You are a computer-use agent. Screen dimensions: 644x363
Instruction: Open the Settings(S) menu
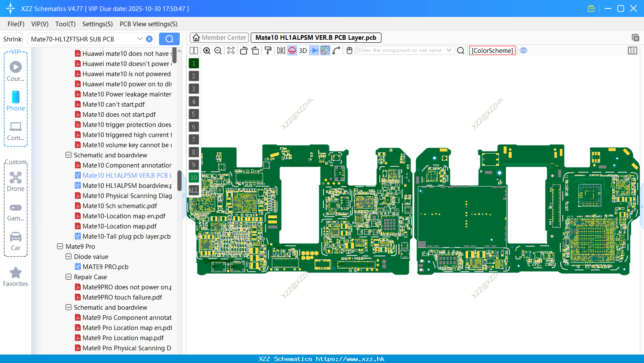tap(97, 24)
